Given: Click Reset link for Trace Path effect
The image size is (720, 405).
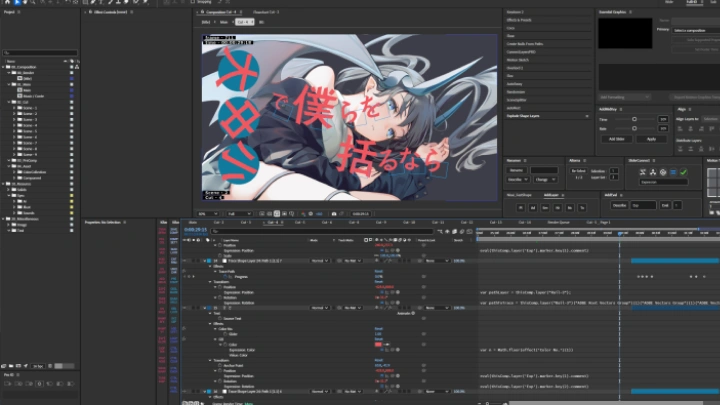Looking at the screenshot, I should (378, 271).
